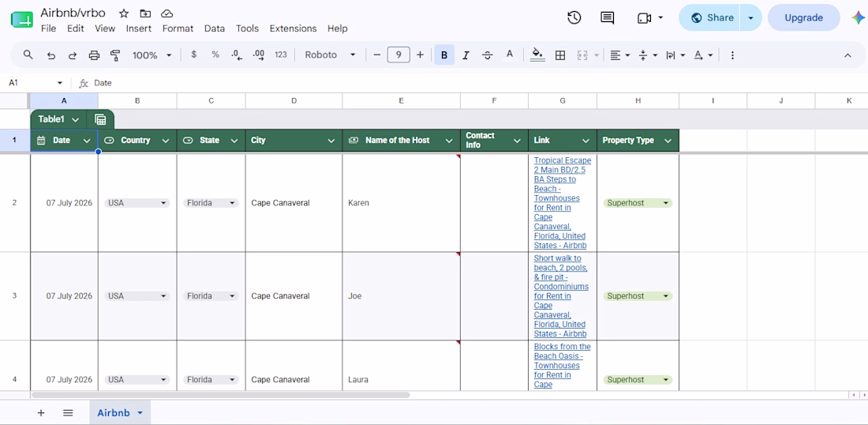Open the Data menu
Image resolution: width=868 pixels, height=425 pixels.
point(215,28)
